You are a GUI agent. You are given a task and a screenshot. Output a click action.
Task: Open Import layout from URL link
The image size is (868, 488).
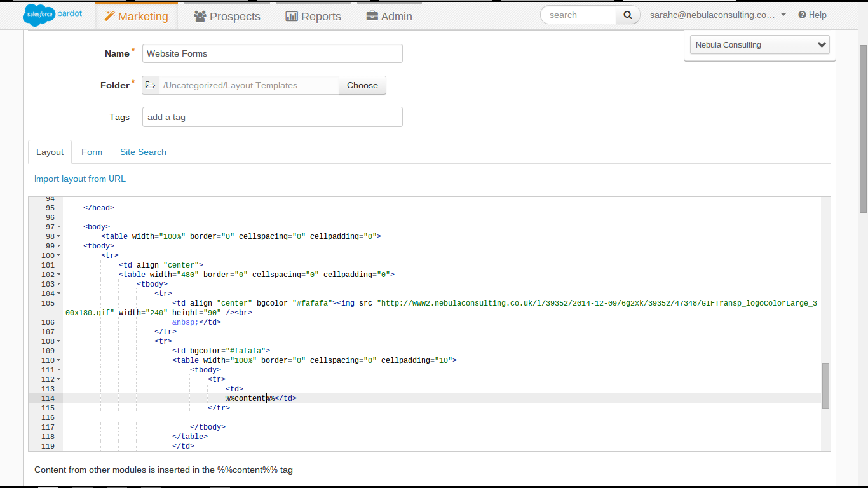(79, 179)
